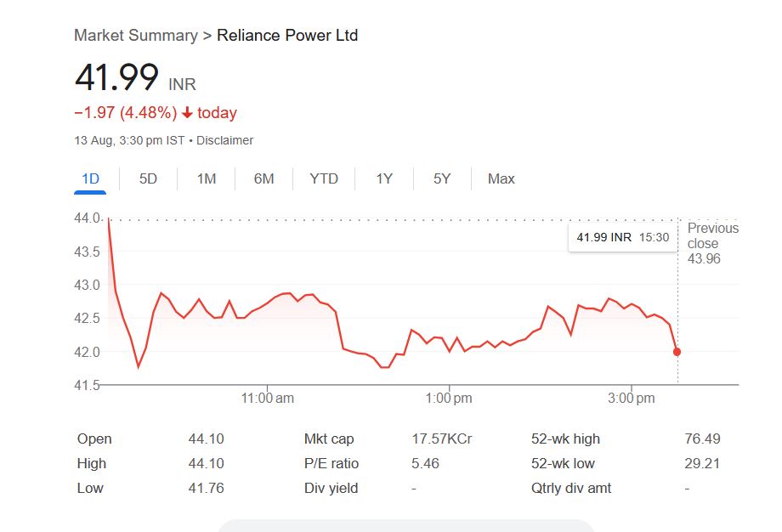The width and height of the screenshot is (782, 532).
Task: Open the Max range tab
Action: pos(501,178)
